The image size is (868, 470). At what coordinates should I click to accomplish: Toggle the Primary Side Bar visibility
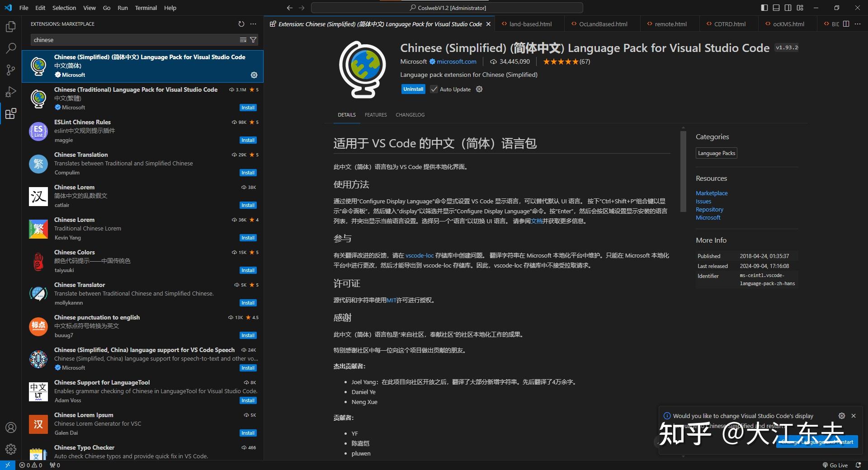(764, 8)
